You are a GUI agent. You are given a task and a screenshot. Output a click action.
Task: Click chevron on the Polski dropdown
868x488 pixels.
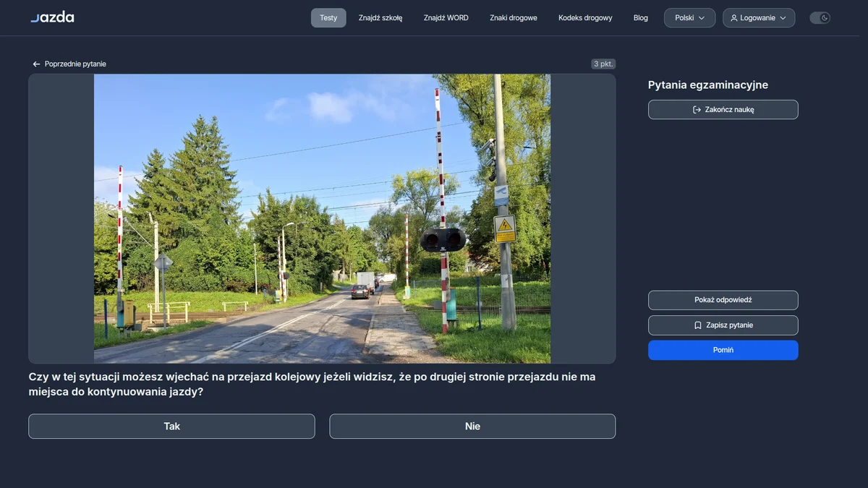[702, 18]
